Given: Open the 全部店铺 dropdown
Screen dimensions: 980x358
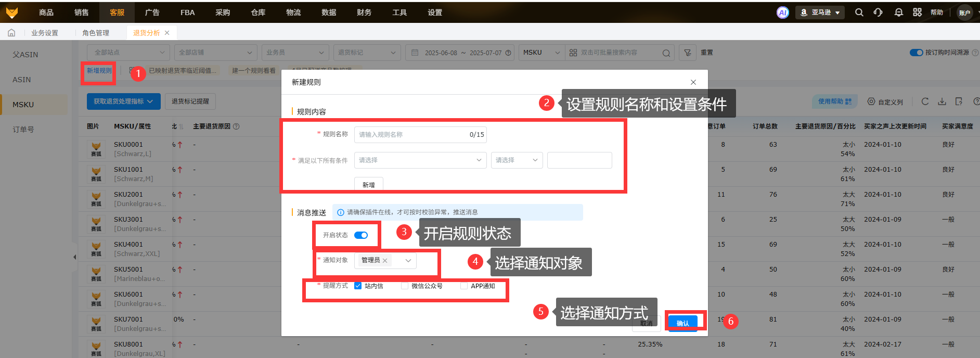Looking at the screenshot, I should point(216,53).
